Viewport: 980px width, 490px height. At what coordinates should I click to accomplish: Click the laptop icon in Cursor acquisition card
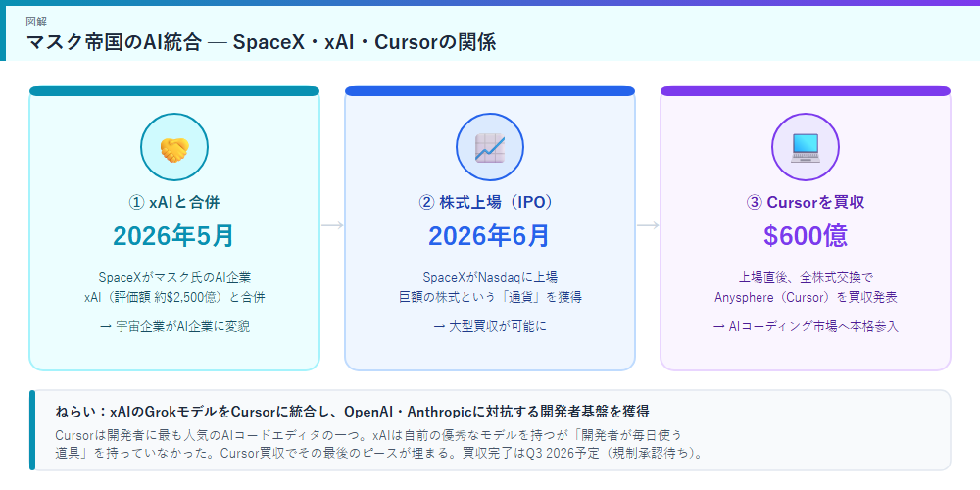point(806,148)
